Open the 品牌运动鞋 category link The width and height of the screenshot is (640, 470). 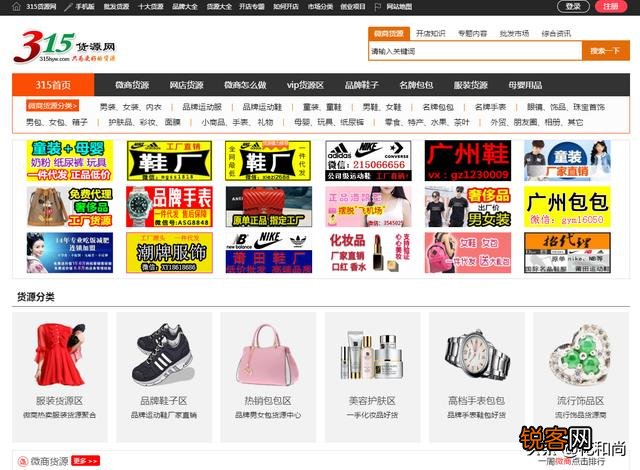[x=262, y=107]
